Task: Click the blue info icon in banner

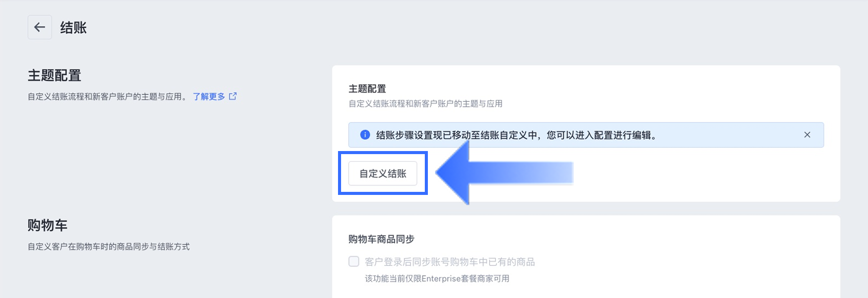Action: tap(365, 135)
